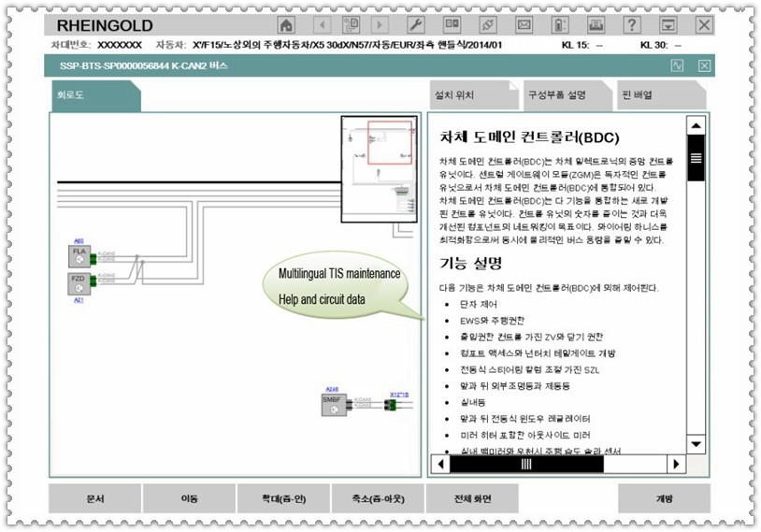
Task: Click the horizontal scrollbar right arrow
Action: (x=677, y=463)
